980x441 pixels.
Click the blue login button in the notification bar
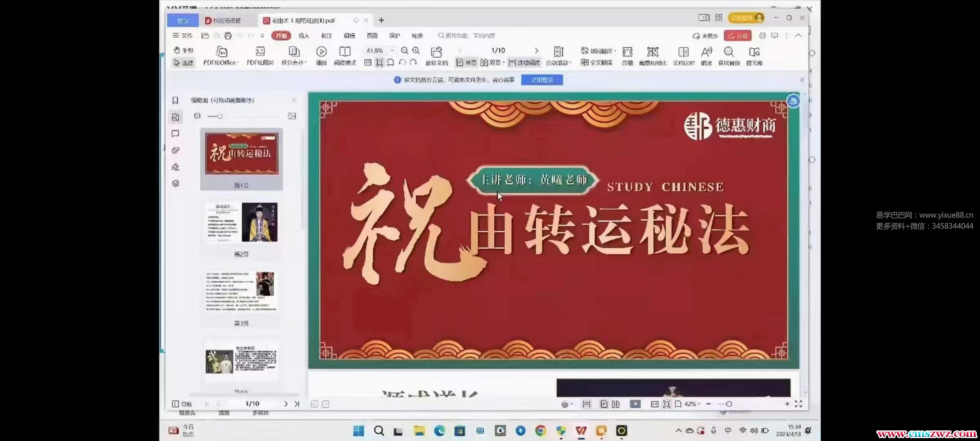tap(542, 80)
